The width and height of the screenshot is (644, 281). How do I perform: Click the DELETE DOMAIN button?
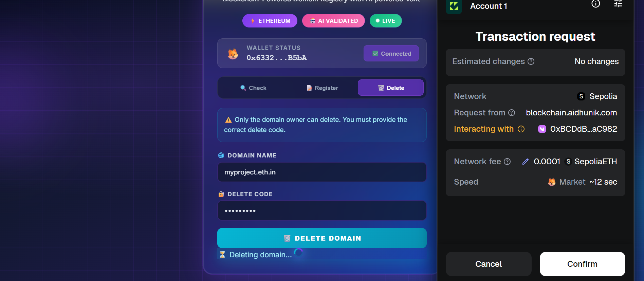click(322, 238)
